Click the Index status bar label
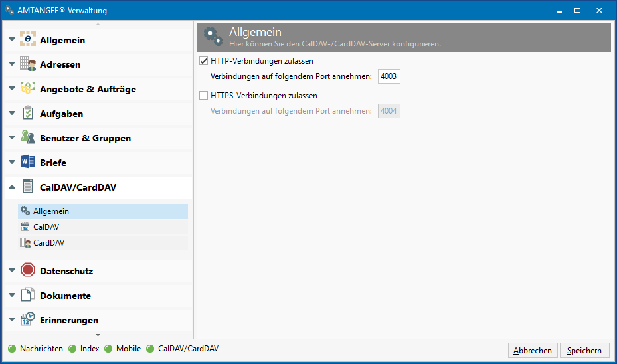The height and width of the screenshot is (364, 617). tap(90, 349)
